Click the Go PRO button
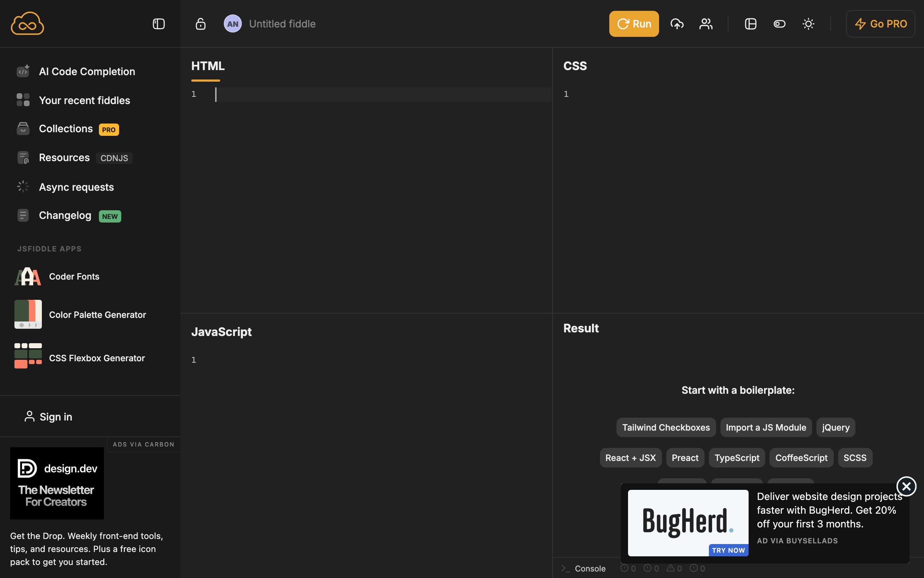The height and width of the screenshot is (578, 924). coord(880,24)
